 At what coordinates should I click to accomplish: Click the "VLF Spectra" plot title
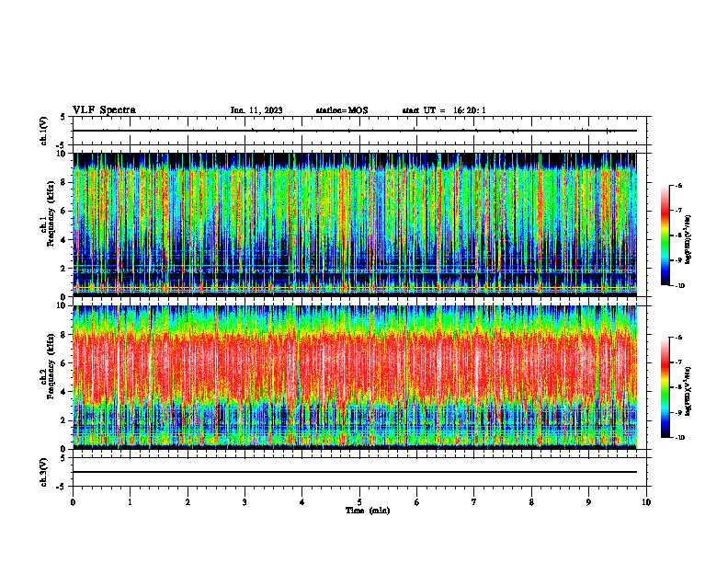pyautogui.click(x=104, y=110)
